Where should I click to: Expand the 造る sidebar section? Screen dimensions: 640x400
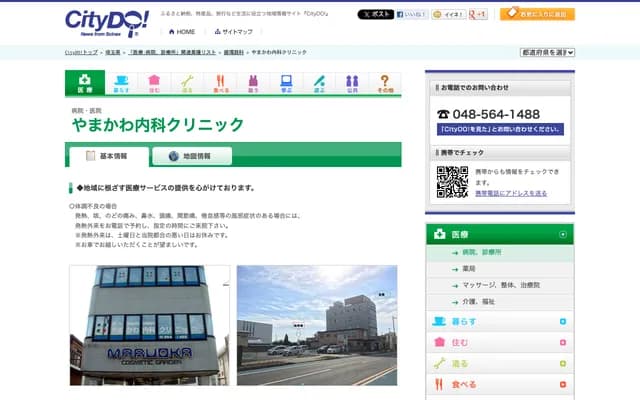click(x=563, y=364)
